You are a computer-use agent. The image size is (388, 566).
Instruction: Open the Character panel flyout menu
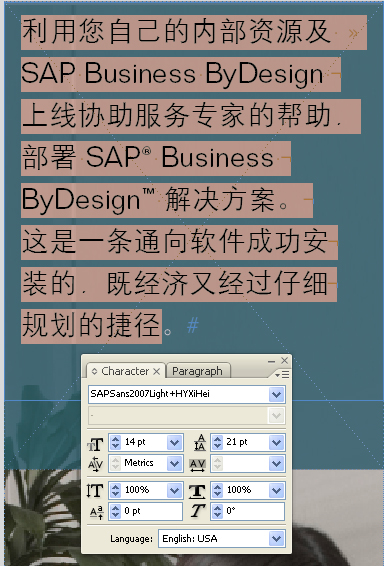[282, 375]
